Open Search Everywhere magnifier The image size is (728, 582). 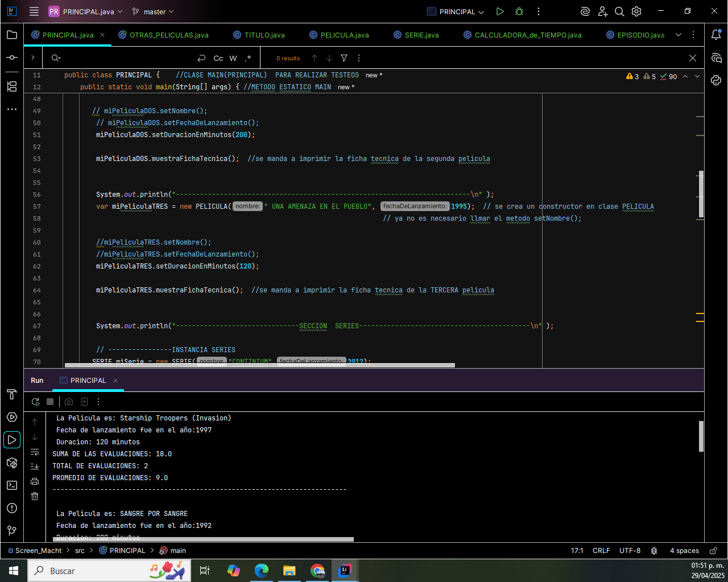(x=620, y=11)
